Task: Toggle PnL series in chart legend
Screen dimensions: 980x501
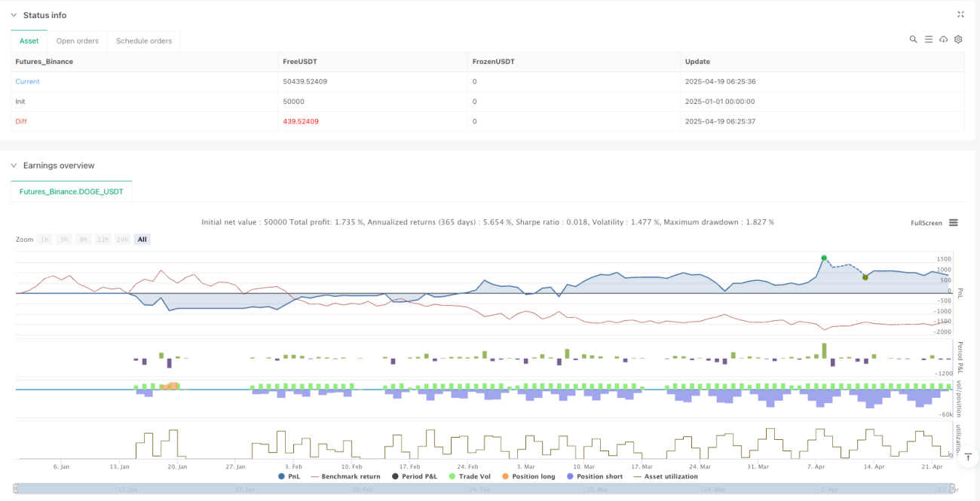Action: [290, 476]
